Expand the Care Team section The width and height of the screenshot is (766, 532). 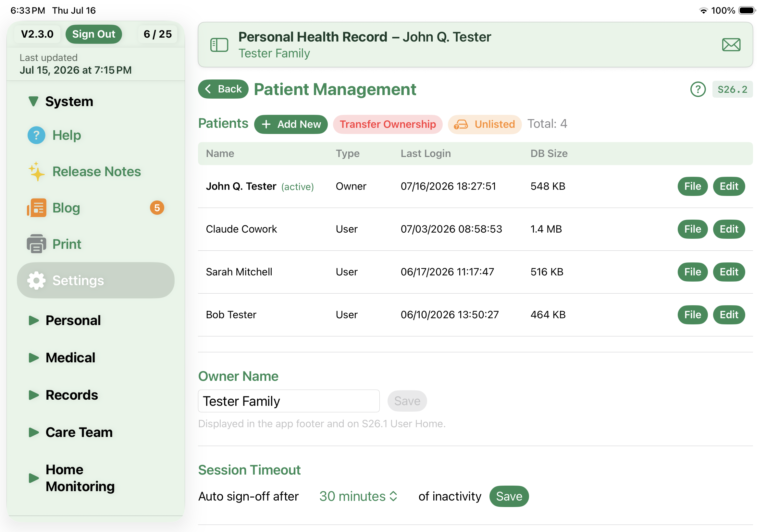(x=33, y=432)
